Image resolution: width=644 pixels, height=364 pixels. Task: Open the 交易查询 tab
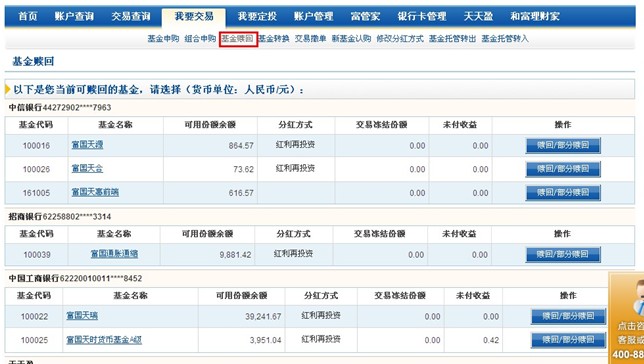[131, 16]
